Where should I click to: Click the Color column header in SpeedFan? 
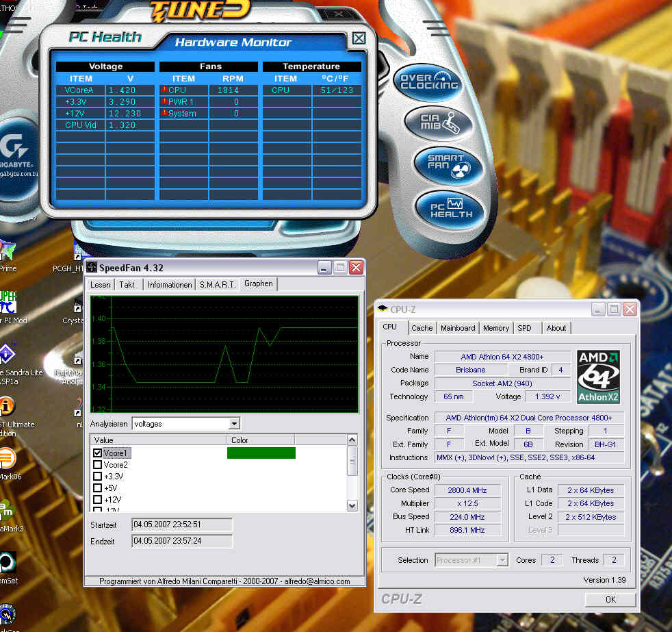(260, 440)
